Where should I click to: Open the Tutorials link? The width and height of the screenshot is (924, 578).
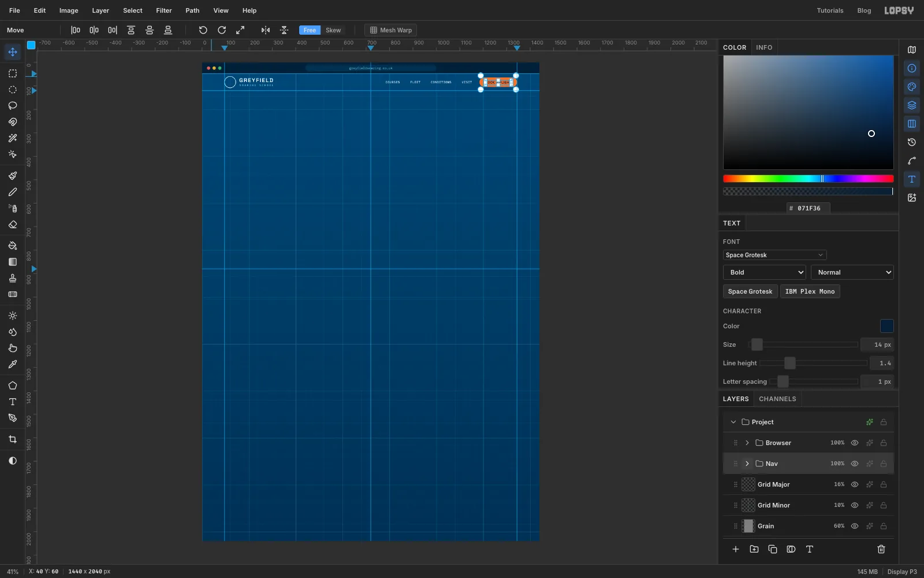tap(830, 10)
